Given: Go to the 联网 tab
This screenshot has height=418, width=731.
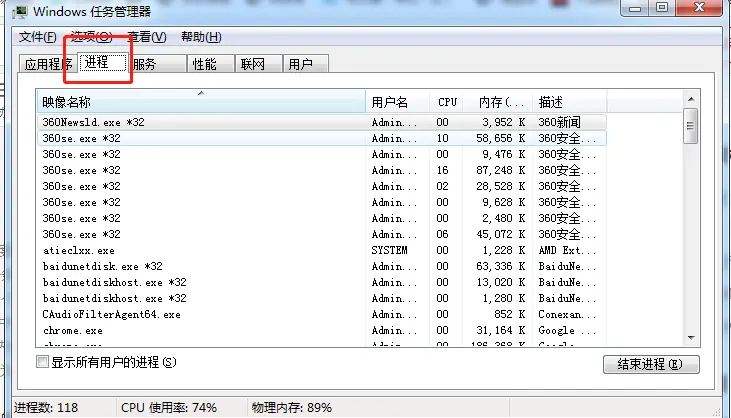Looking at the screenshot, I should coord(259,64).
